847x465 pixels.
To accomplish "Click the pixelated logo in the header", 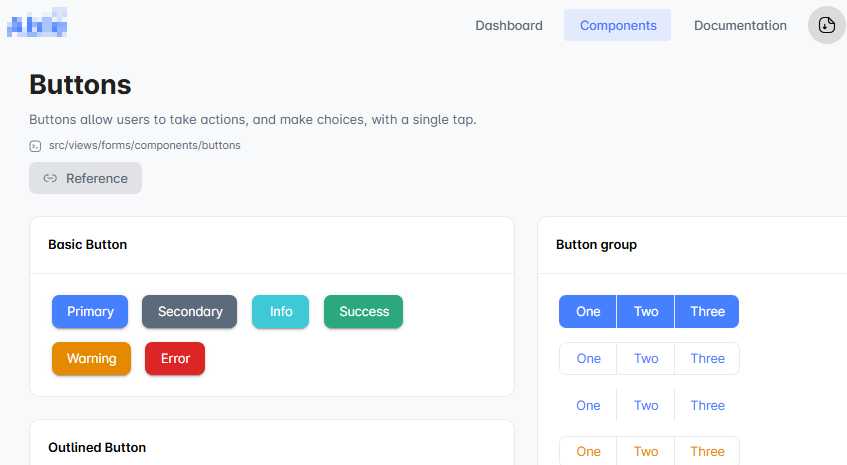I will (x=37, y=23).
